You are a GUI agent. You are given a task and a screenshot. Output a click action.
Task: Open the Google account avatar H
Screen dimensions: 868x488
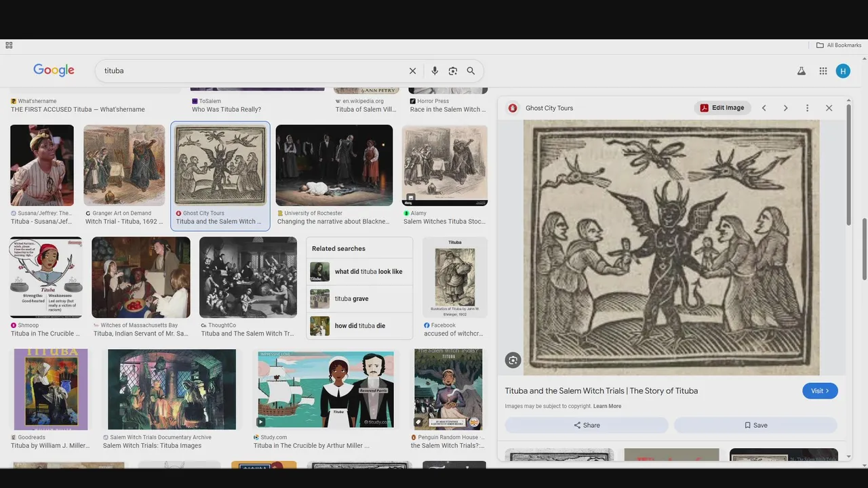843,70
